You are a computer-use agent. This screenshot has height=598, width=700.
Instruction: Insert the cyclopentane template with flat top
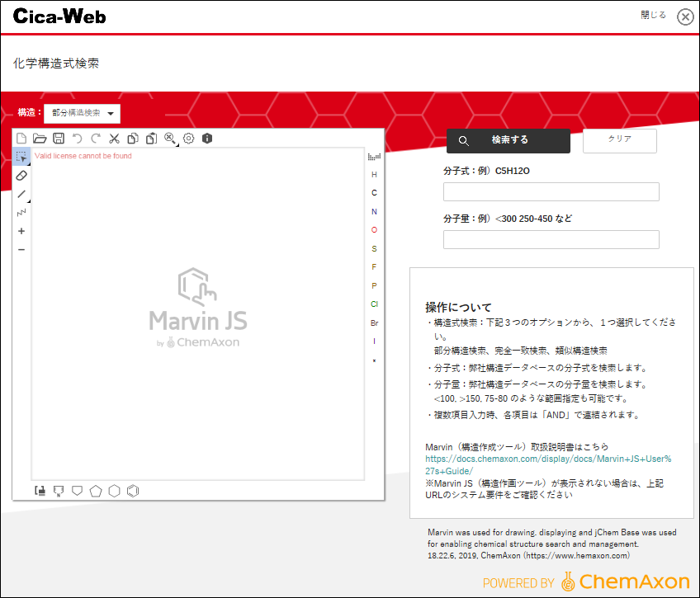point(78,491)
